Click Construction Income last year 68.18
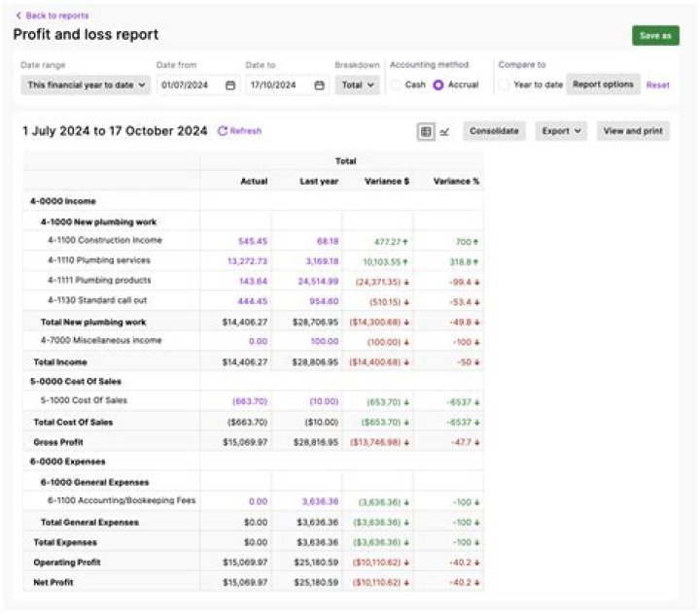 point(328,241)
